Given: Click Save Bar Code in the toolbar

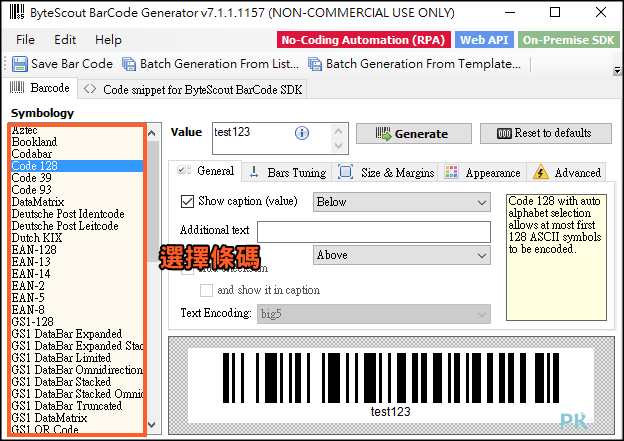Looking at the screenshot, I should [x=62, y=64].
